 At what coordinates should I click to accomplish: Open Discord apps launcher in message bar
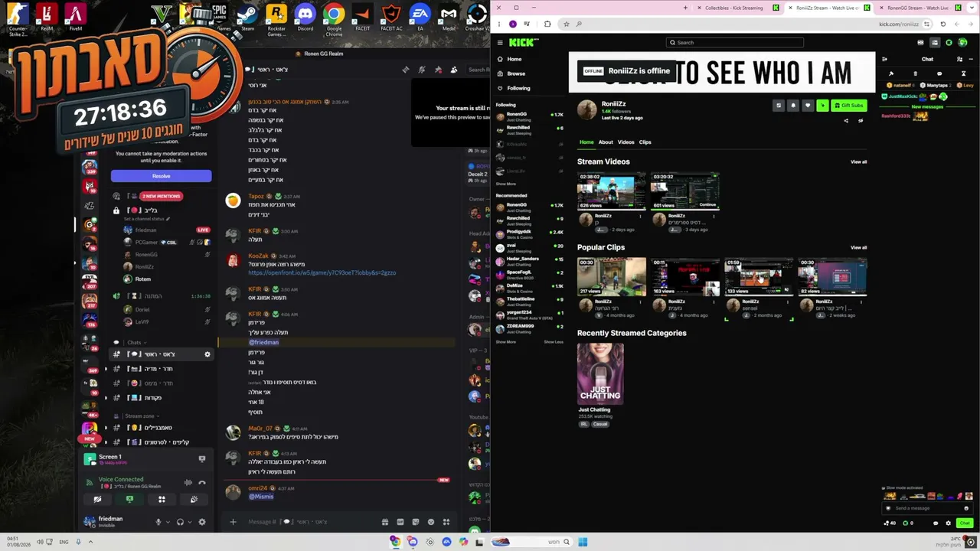coord(446,522)
